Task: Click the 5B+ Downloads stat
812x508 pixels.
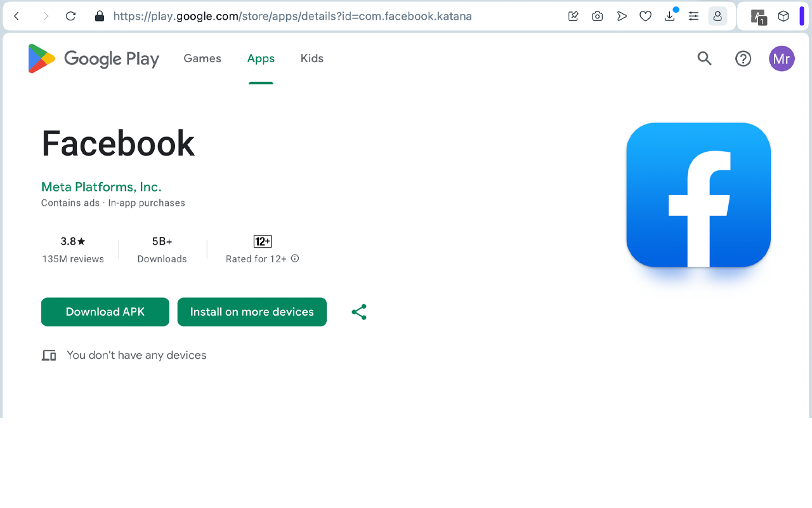Action: point(162,250)
